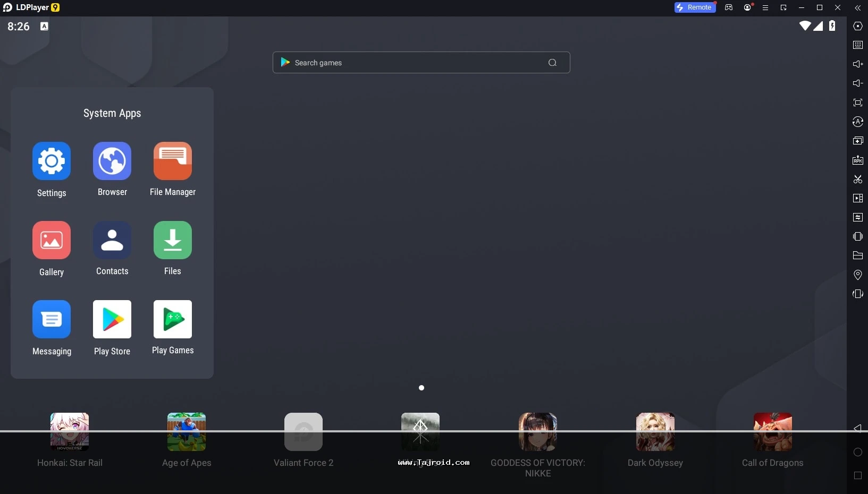This screenshot has width=868, height=494.
Task: Open the Honkai: Star Rail game thumbnail
Action: pyautogui.click(x=70, y=432)
